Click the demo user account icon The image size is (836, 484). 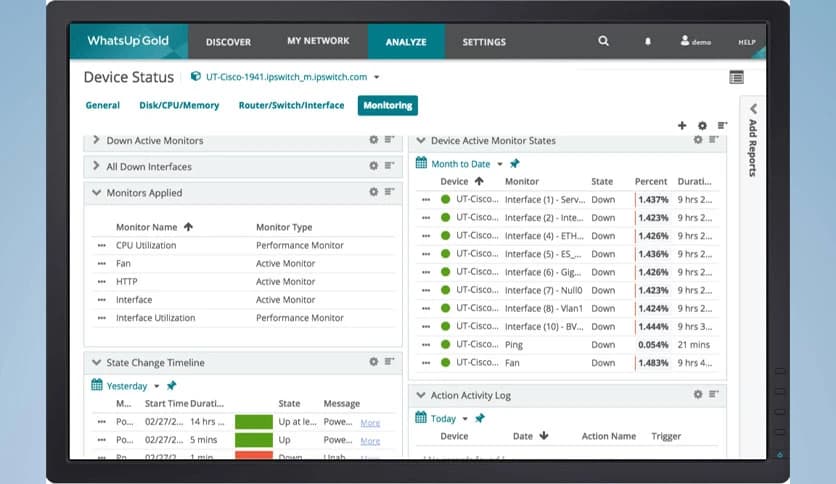685,41
